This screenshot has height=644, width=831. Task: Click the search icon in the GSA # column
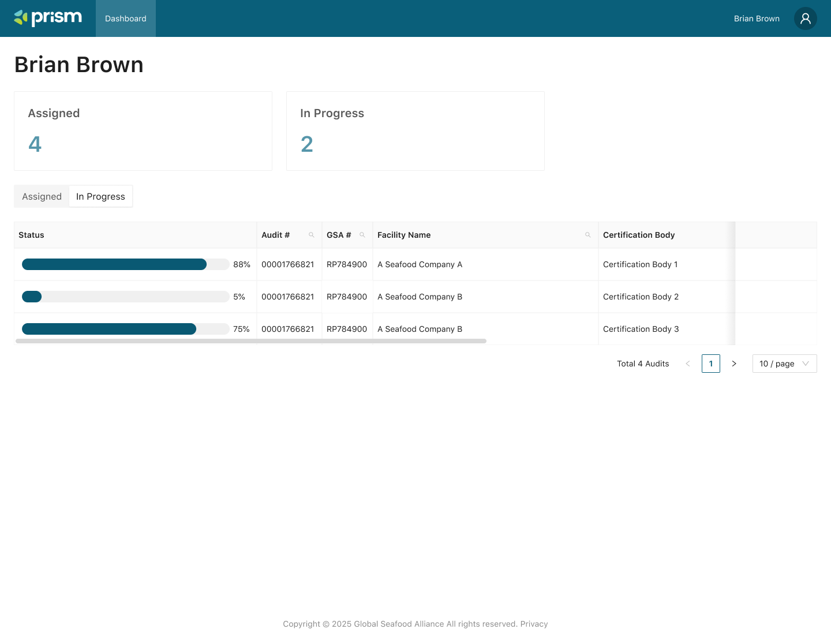pyautogui.click(x=362, y=235)
